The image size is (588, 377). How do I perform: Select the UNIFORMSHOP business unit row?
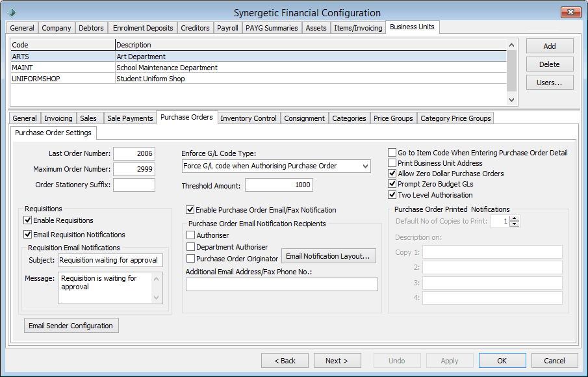tap(259, 79)
